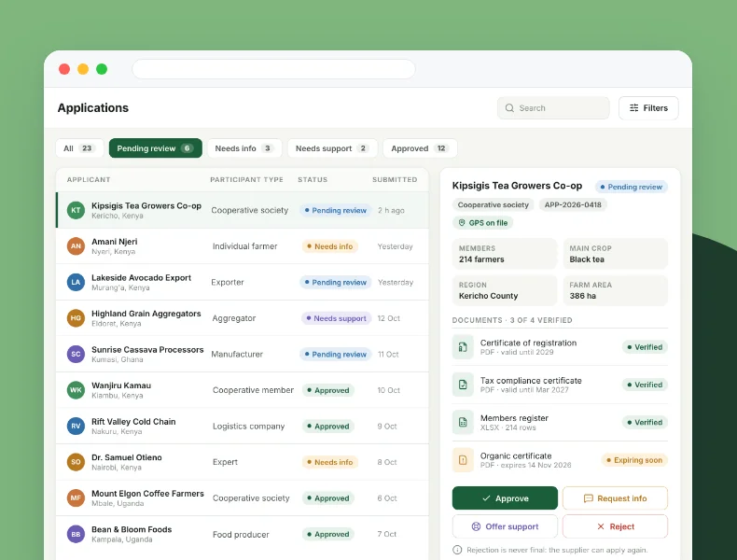Click the Tax compliance certificate document icon
The width and height of the screenshot is (737, 560).
coord(463,385)
